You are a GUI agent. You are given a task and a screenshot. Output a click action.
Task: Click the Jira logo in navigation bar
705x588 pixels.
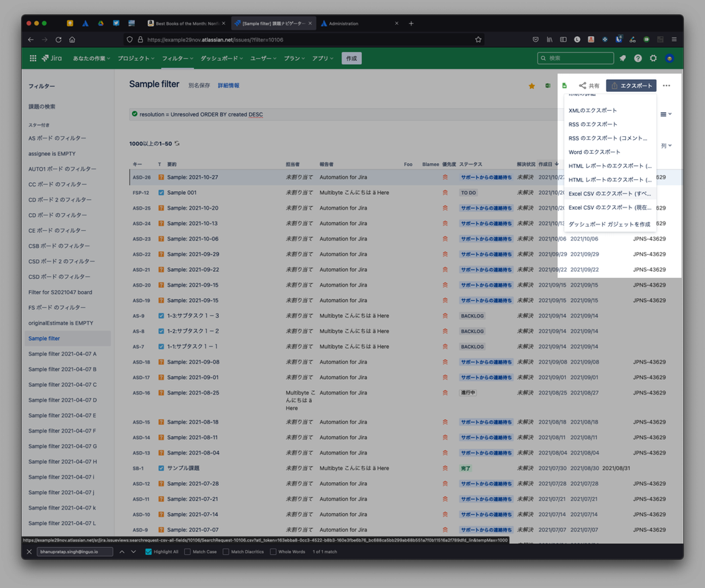coord(52,58)
